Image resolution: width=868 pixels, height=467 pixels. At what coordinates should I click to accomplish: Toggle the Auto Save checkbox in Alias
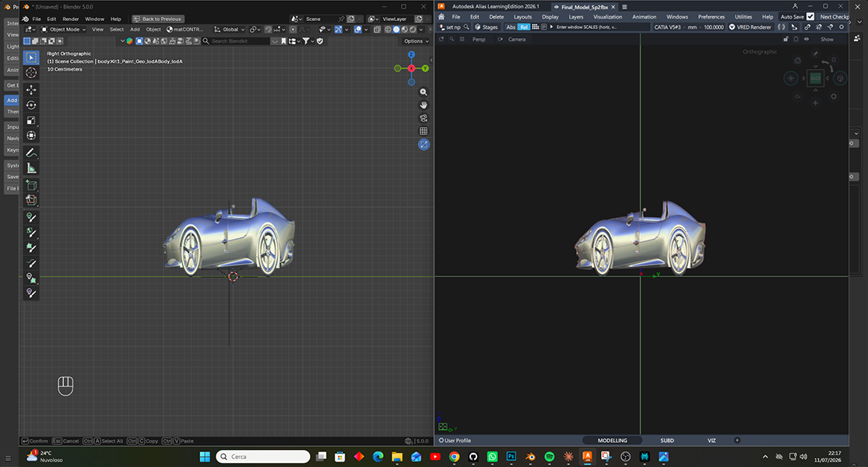pyautogui.click(x=810, y=16)
